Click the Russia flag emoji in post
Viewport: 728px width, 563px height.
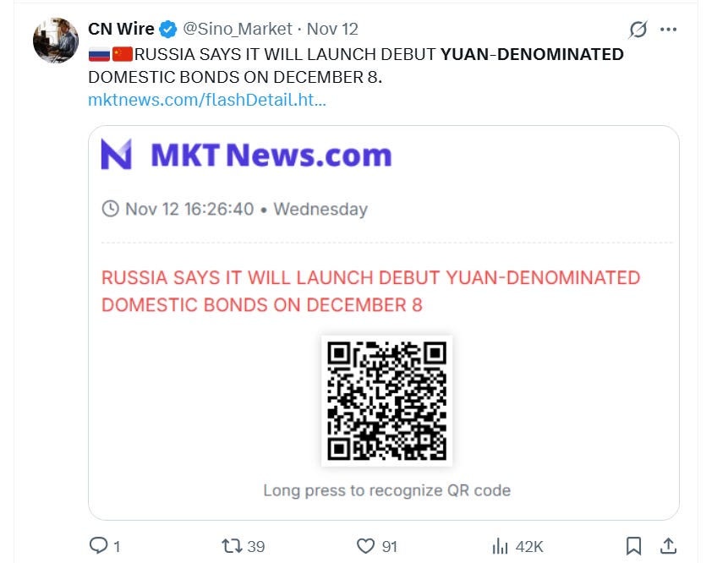click(x=99, y=54)
